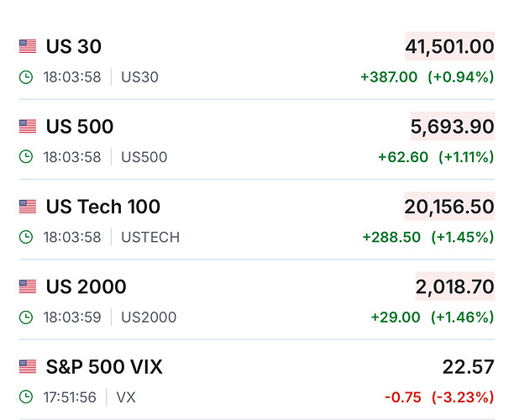Open the US 2000 index name
This screenshot has width=514, height=420.
click(x=87, y=286)
